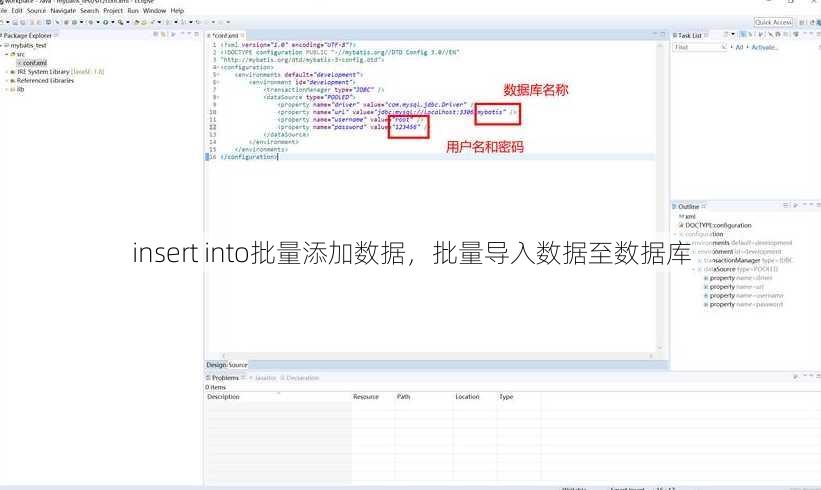The width and height of the screenshot is (821, 490).
Task: Click the All link in Task List
Action: (739, 47)
